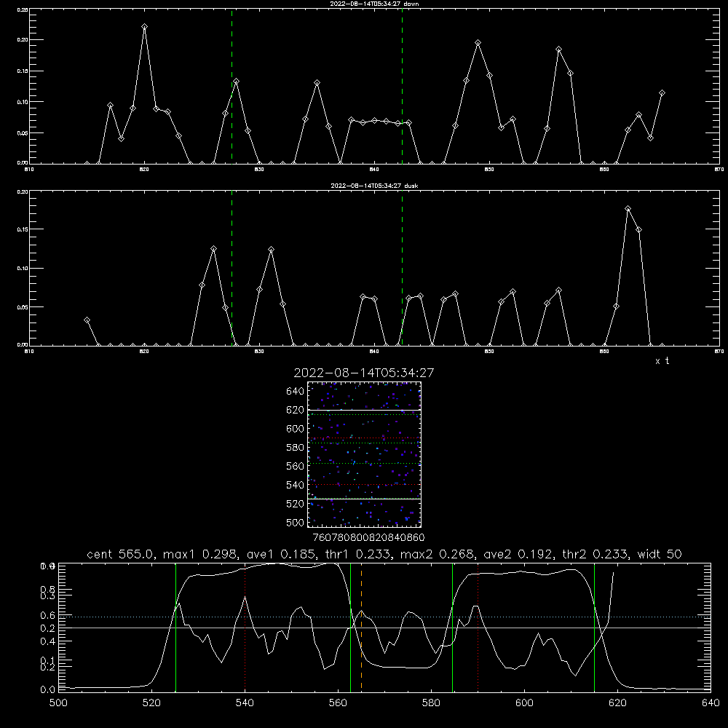Image resolution: width=728 pixels, height=728 pixels.
Task: Click the "810" x-axis label of the dusk plot
Action: [29, 352]
